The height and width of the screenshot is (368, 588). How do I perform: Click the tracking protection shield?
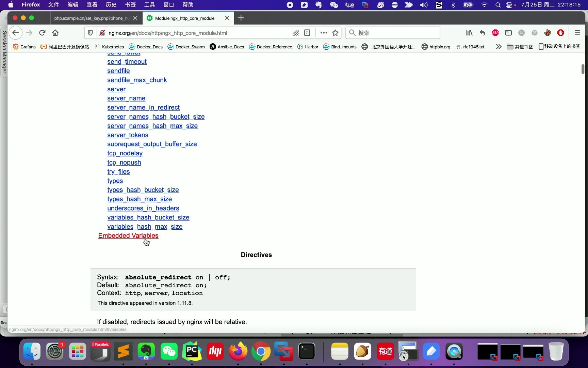[90, 33]
